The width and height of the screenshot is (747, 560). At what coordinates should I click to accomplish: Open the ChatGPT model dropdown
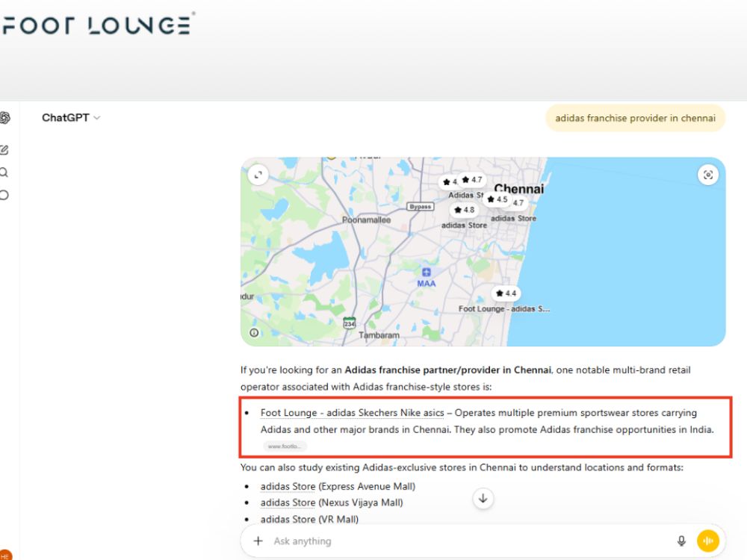click(71, 118)
